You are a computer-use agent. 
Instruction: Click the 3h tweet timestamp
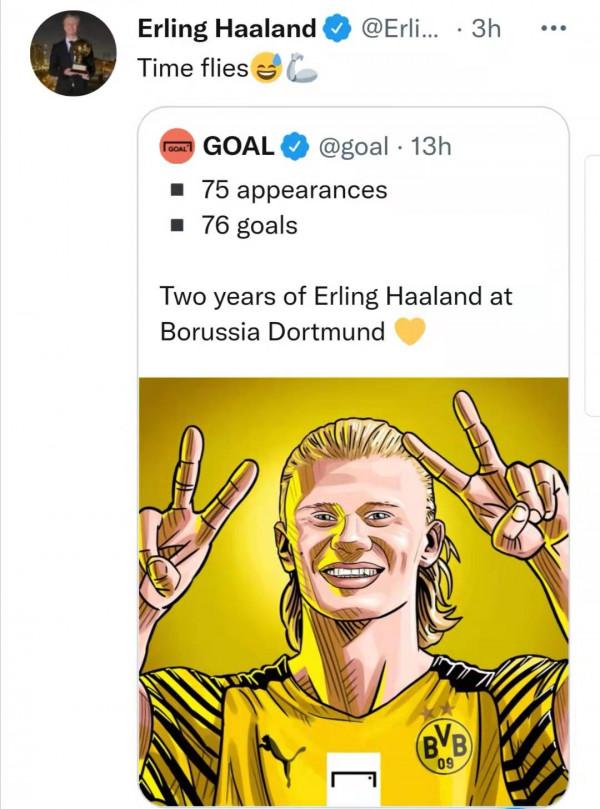[484, 30]
